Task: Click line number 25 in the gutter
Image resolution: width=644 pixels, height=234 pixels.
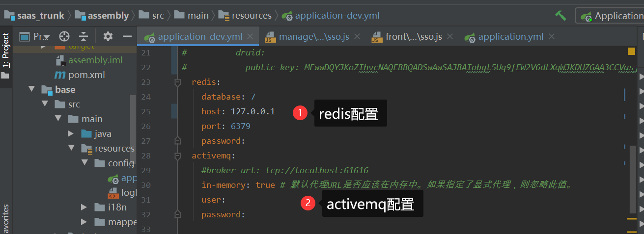Action: point(146,112)
